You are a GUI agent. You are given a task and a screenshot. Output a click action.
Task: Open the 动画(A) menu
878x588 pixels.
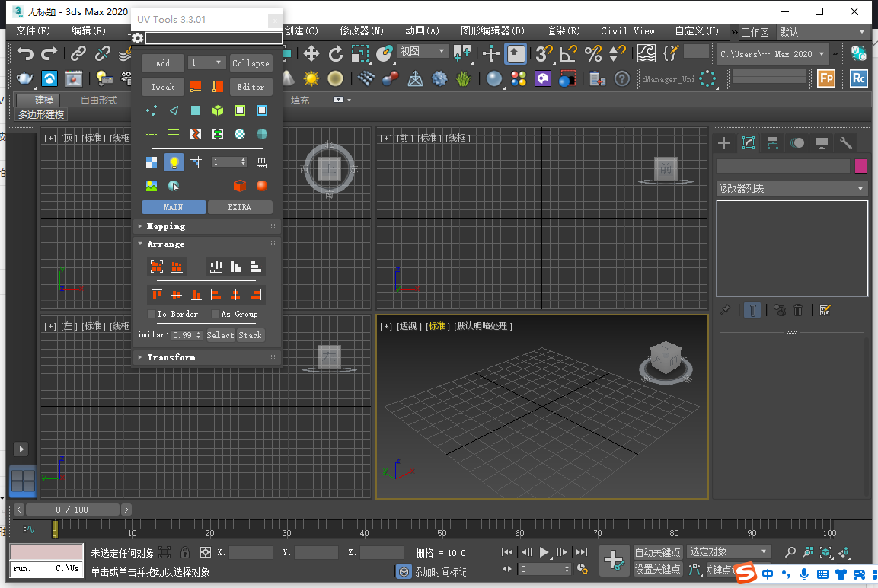coord(422,30)
